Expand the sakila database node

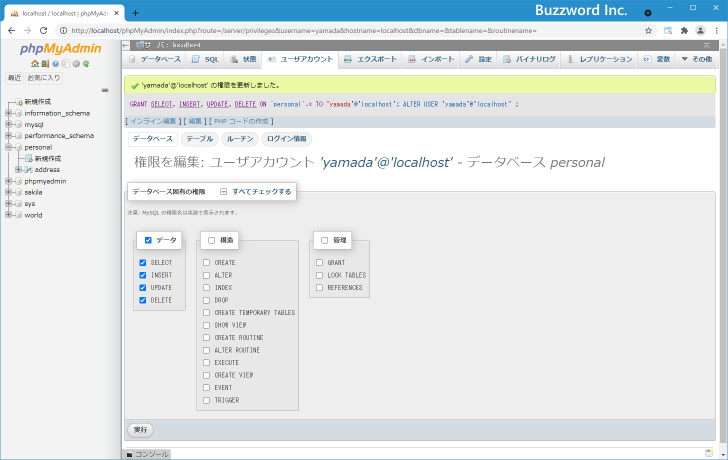pos(8,192)
